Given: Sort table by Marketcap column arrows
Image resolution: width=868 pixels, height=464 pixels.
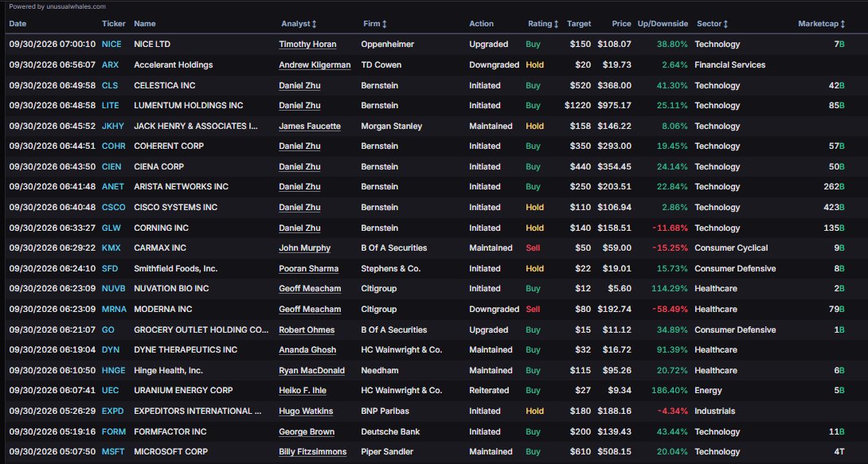Looking at the screenshot, I should coord(843,24).
